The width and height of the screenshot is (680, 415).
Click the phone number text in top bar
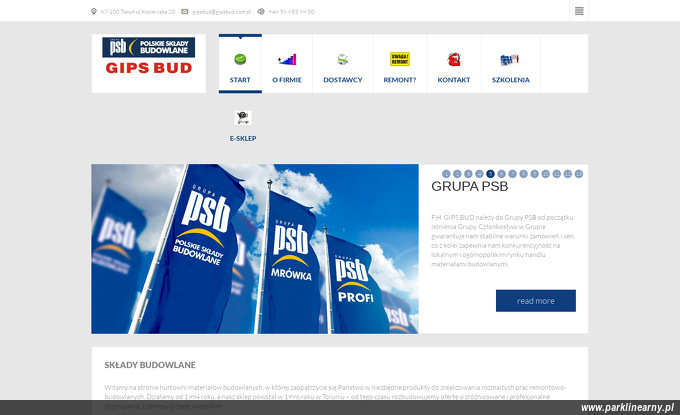[x=291, y=12]
